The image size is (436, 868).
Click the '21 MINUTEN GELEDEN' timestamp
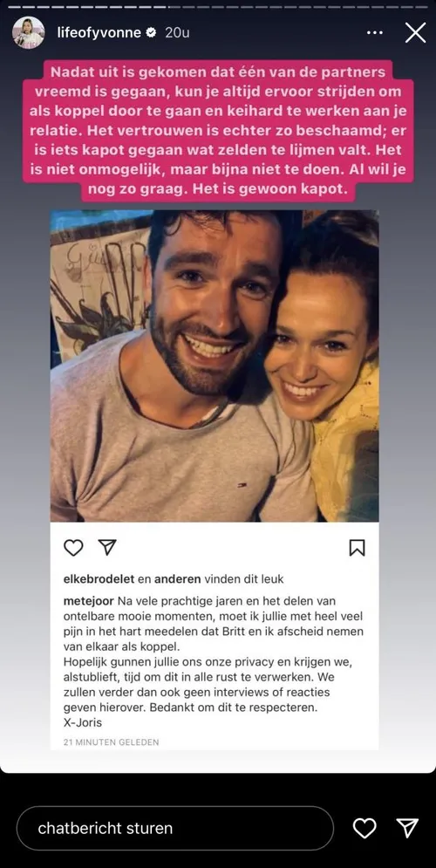[112, 742]
